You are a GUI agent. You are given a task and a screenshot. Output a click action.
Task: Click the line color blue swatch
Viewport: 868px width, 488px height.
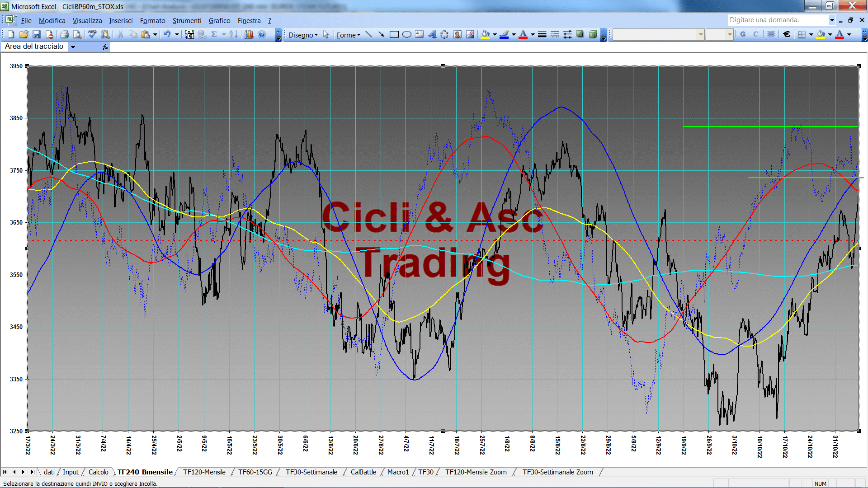(x=504, y=34)
